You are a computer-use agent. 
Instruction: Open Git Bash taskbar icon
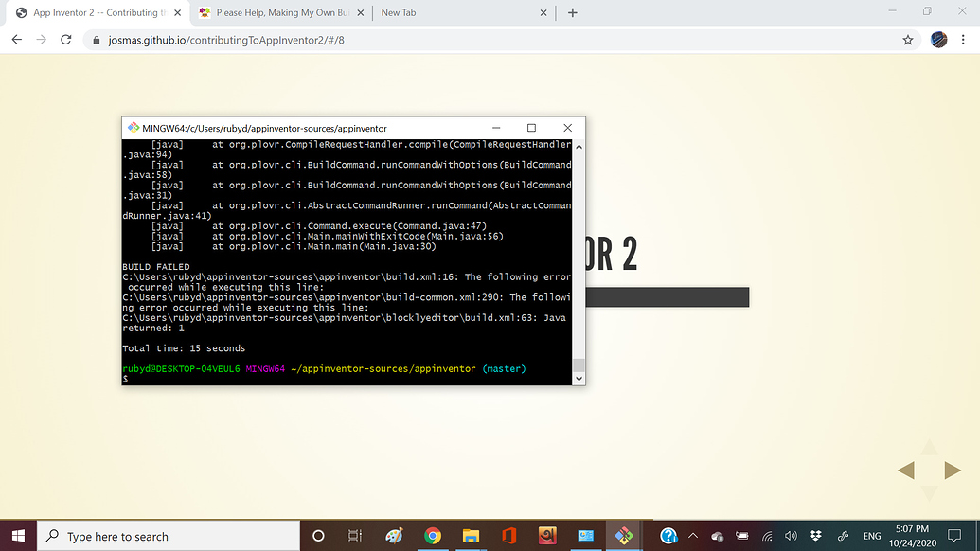click(624, 536)
